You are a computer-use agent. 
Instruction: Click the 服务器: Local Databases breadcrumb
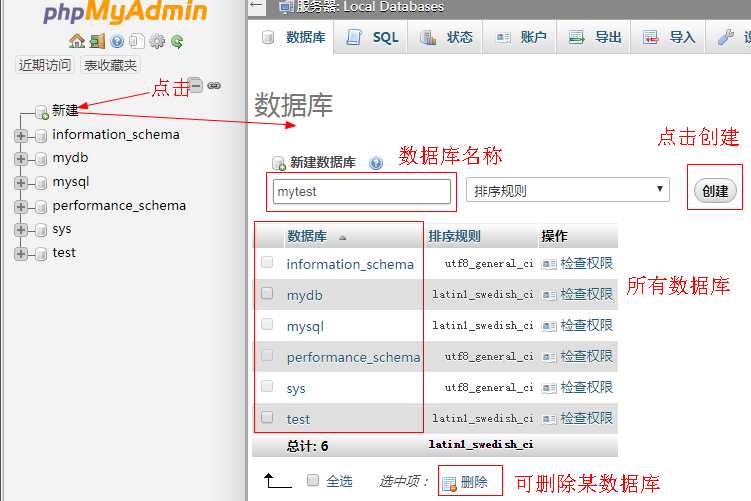370,6
